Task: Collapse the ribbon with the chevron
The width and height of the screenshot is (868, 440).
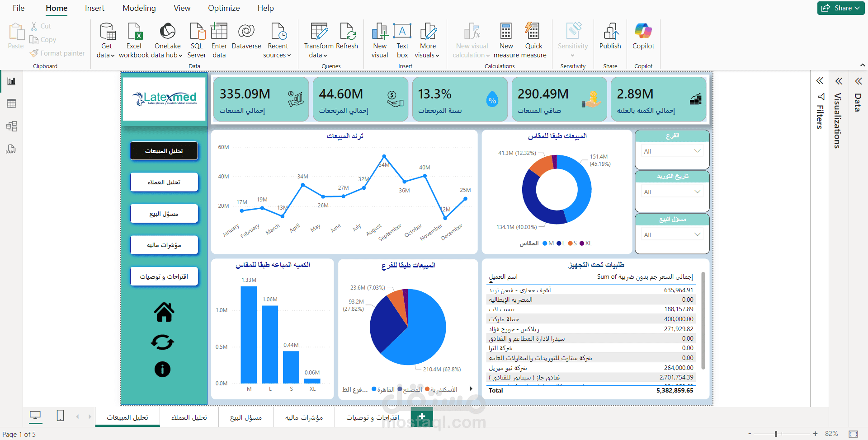Action: 863,66
